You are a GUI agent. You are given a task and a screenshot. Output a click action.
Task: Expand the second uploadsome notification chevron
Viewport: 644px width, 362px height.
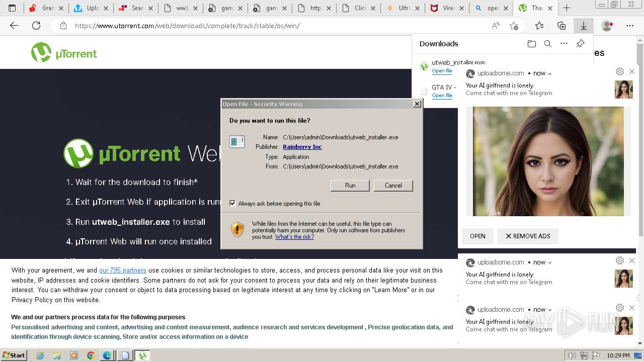[x=549, y=262]
